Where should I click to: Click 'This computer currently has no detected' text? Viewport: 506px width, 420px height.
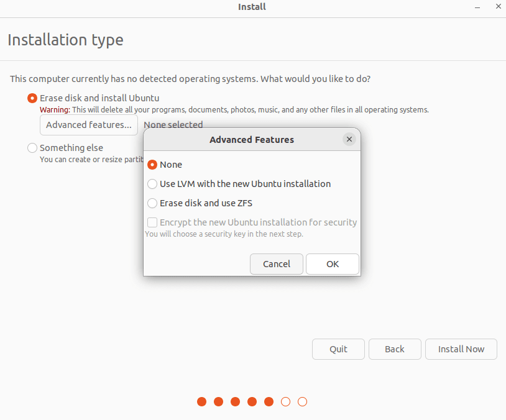point(190,79)
